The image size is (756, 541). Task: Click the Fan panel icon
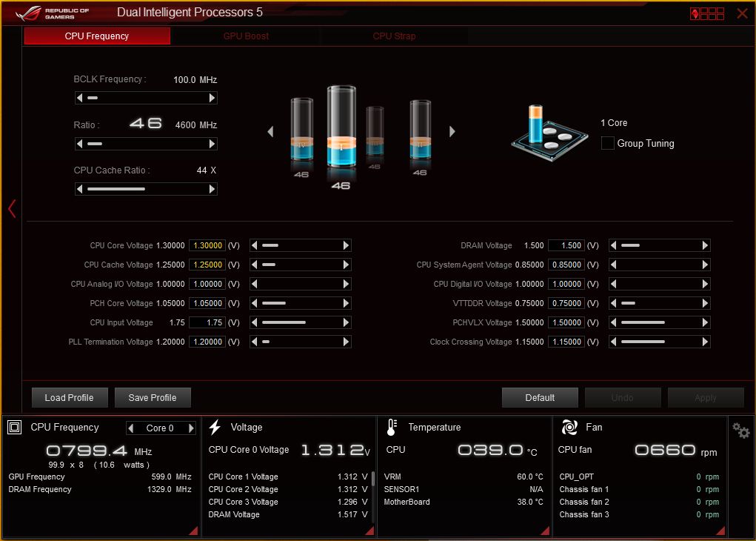click(x=569, y=427)
